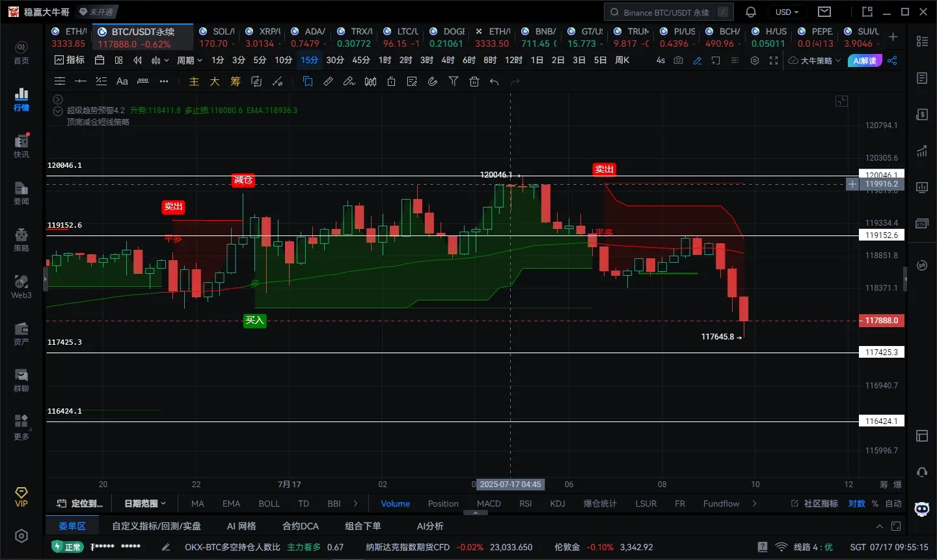Open the mail envelope icon
Viewport: 937px width, 560px height.
824,12
